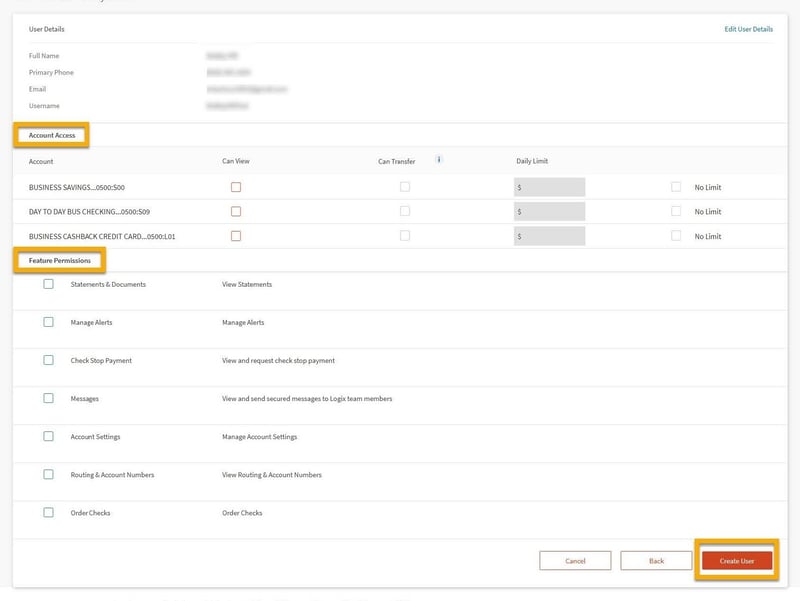Image resolution: width=800 pixels, height=601 pixels.
Task: Enable the Statements & Documents permission
Action: (x=48, y=284)
